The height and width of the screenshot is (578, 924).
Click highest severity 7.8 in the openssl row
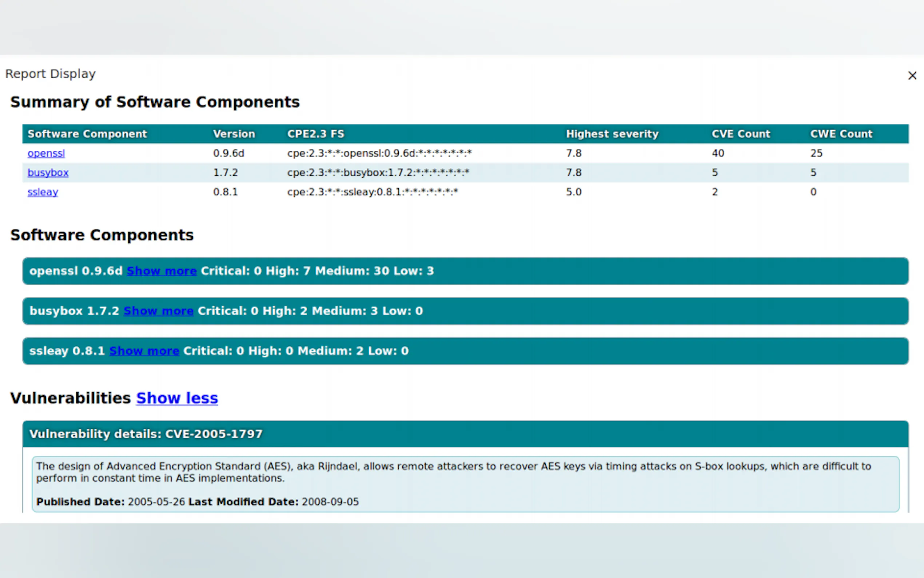point(574,153)
